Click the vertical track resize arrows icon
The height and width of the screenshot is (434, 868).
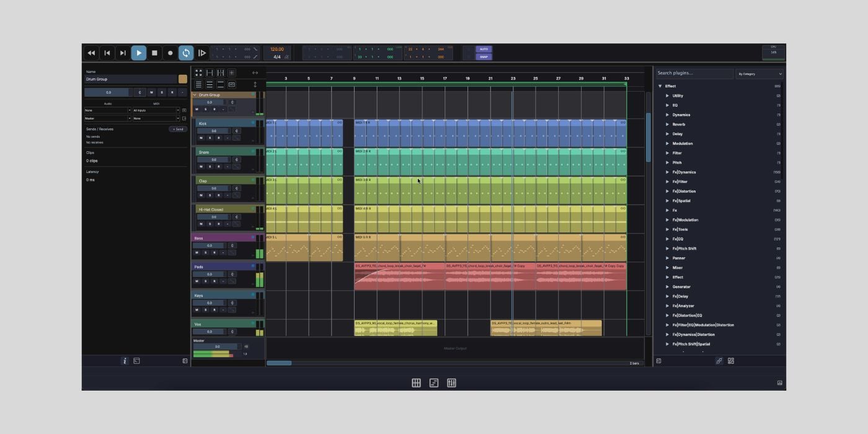[255, 84]
